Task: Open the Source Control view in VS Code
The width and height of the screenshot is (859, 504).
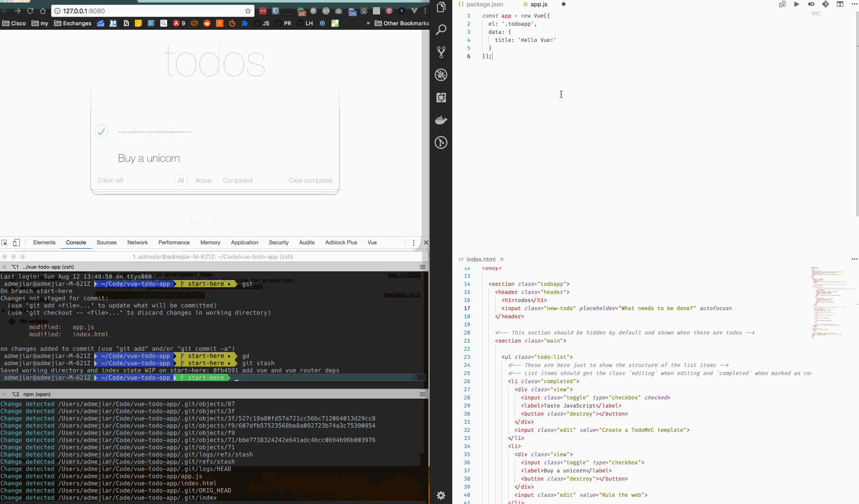Action: (x=441, y=52)
